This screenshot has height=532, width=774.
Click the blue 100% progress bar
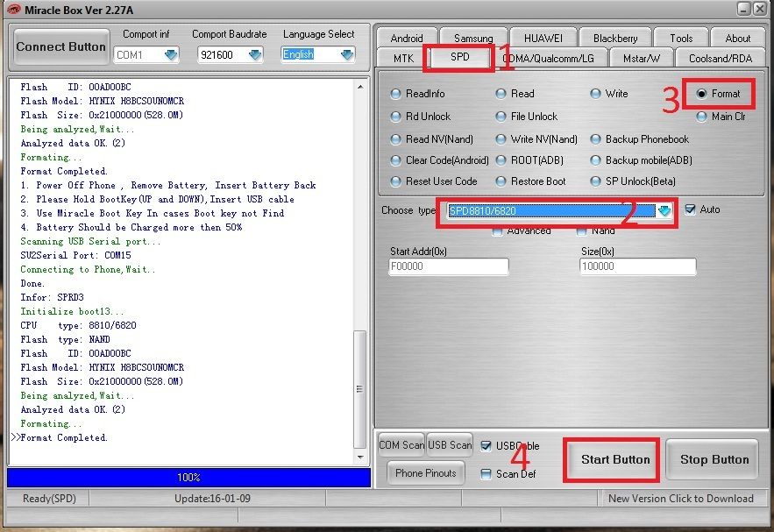point(188,478)
